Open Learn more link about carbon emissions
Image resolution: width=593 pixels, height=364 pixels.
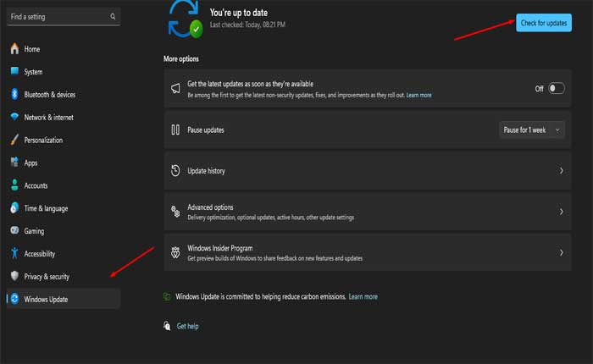pos(363,297)
